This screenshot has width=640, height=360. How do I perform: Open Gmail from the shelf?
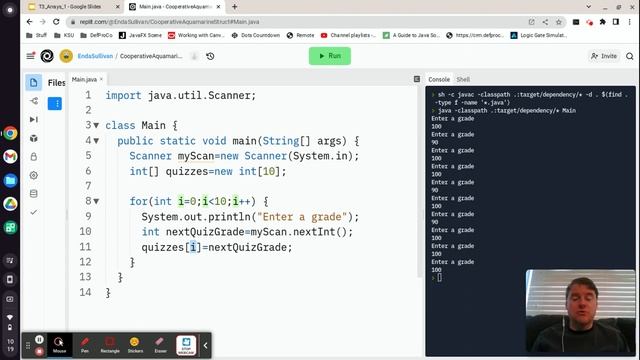[10, 156]
